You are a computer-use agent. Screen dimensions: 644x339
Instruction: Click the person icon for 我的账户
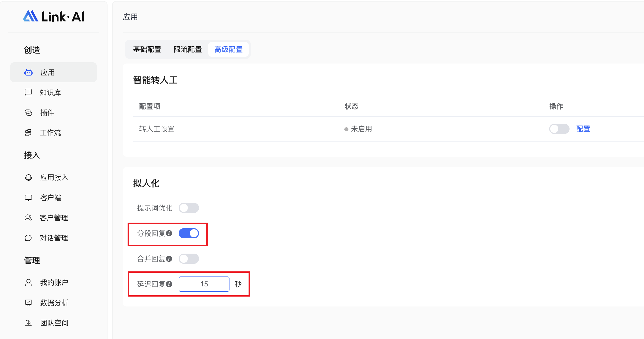(28, 283)
